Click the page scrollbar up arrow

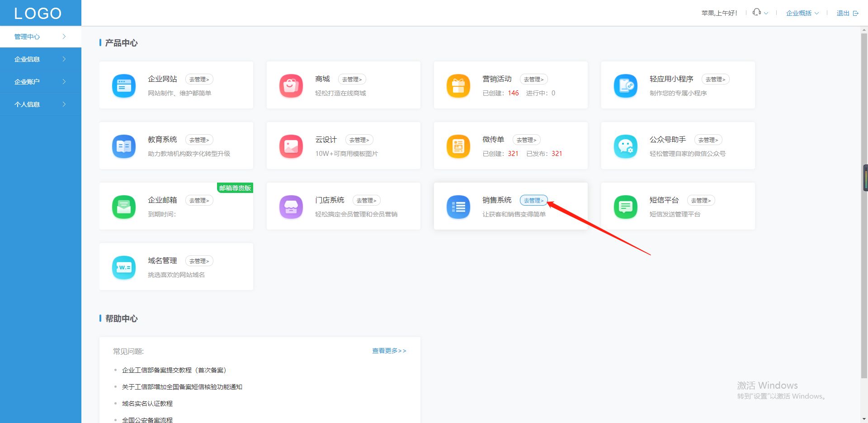coord(864,29)
